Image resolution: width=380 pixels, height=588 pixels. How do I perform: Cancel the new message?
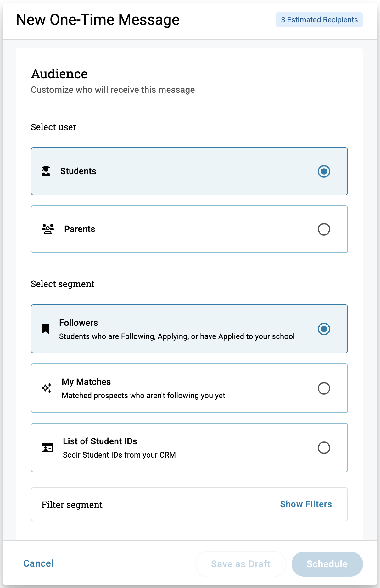click(x=38, y=563)
